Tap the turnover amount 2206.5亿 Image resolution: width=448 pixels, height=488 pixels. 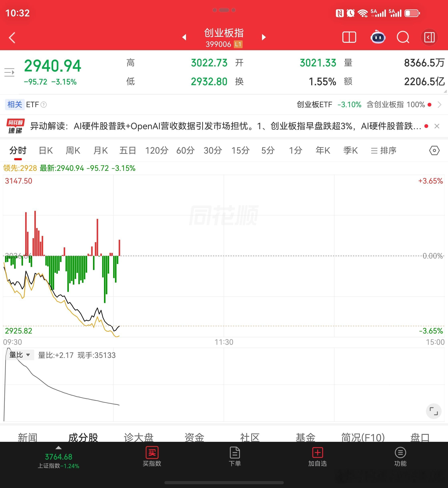coord(424,82)
